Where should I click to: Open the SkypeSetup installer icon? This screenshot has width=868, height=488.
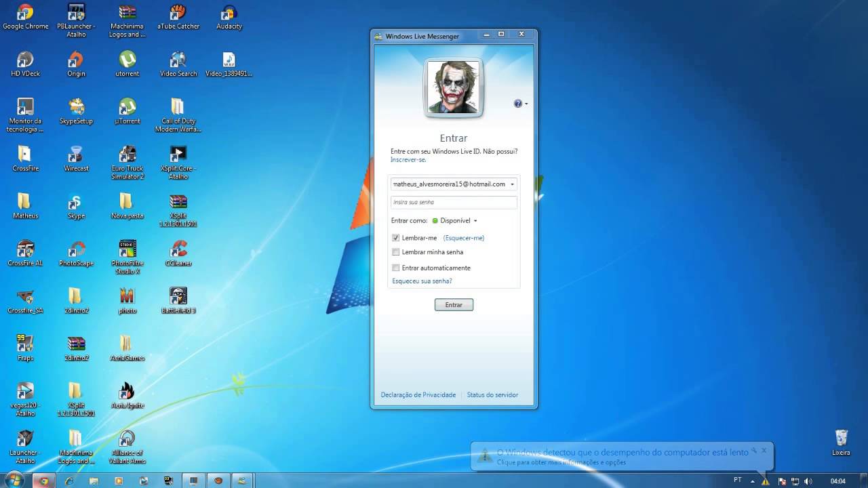click(76, 113)
